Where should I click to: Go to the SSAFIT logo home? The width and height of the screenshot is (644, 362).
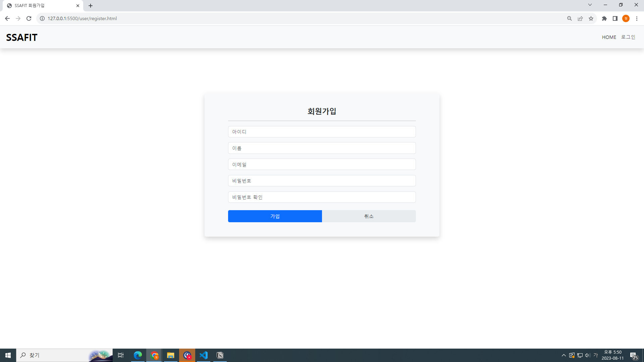pos(22,37)
